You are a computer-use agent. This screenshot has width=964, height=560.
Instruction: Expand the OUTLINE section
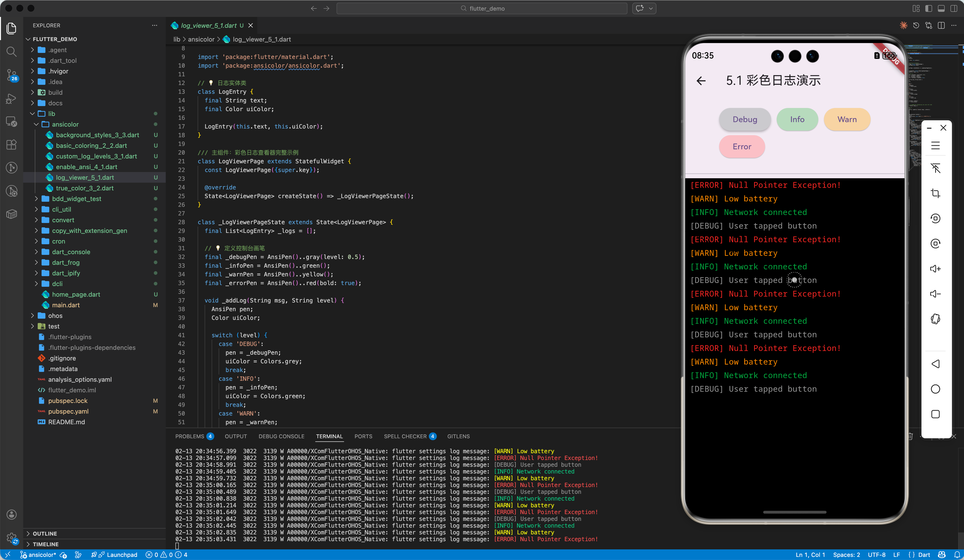click(x=45, y=533)
